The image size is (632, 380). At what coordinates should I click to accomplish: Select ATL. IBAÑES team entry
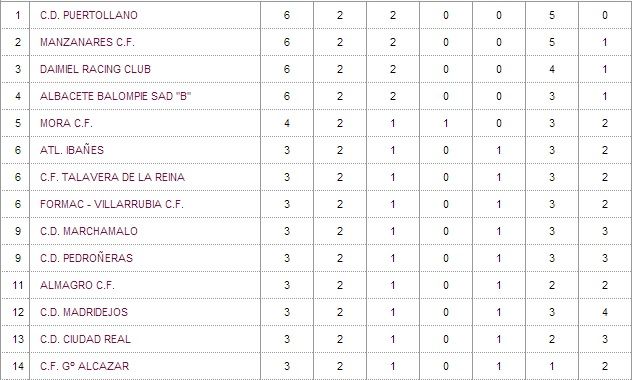72,150
